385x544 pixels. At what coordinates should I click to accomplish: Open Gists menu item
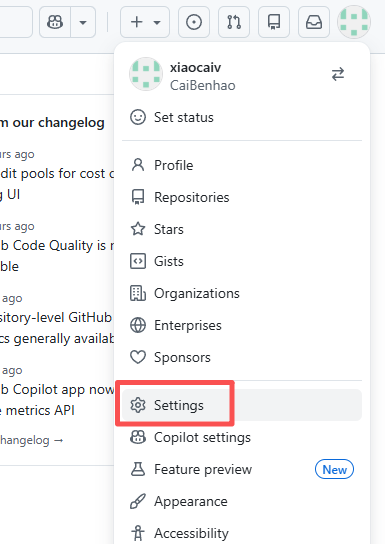242,261
